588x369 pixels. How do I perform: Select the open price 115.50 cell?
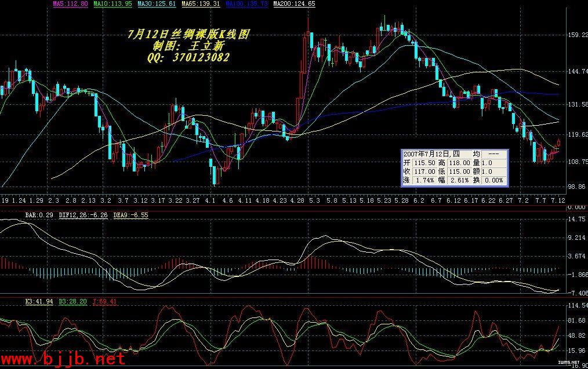424,163
